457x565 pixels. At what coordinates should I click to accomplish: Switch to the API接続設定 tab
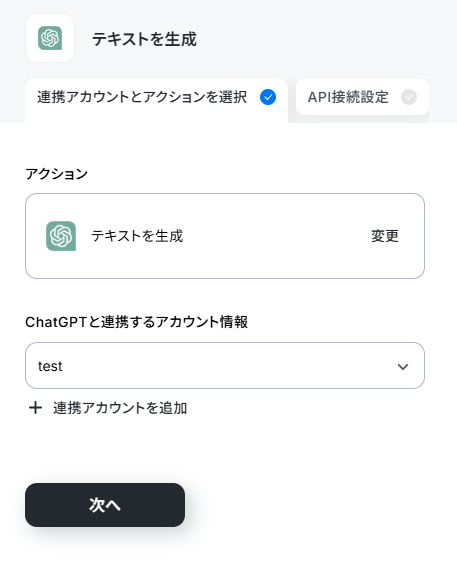click(x=362, y=97)
